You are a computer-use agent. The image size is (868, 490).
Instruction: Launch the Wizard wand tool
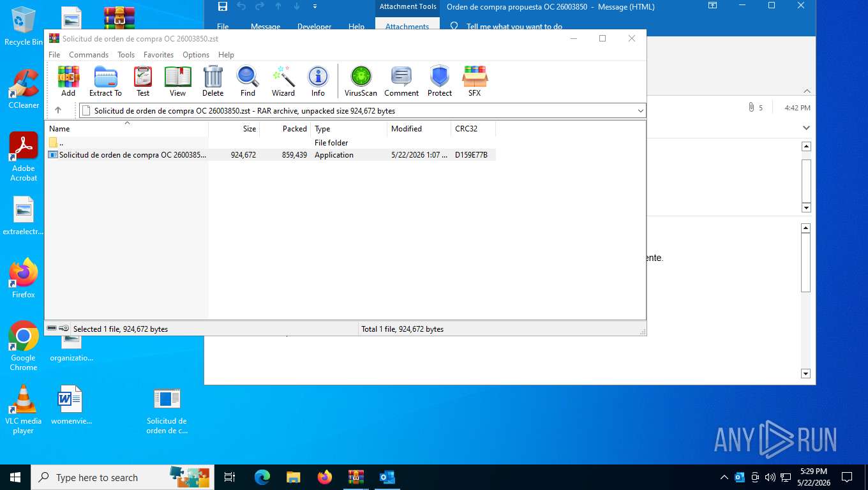(283, 81)
